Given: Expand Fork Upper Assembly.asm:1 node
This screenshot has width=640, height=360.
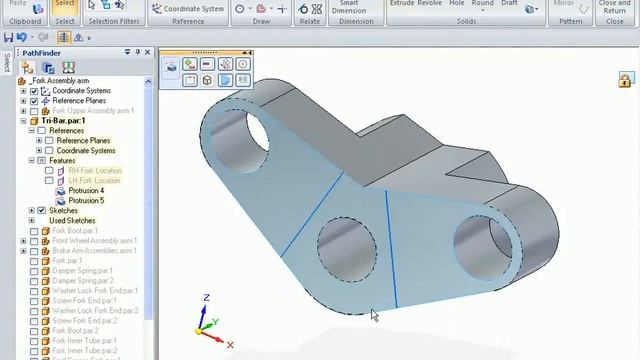Looking at the screenshot, I should tap(23, 111).
